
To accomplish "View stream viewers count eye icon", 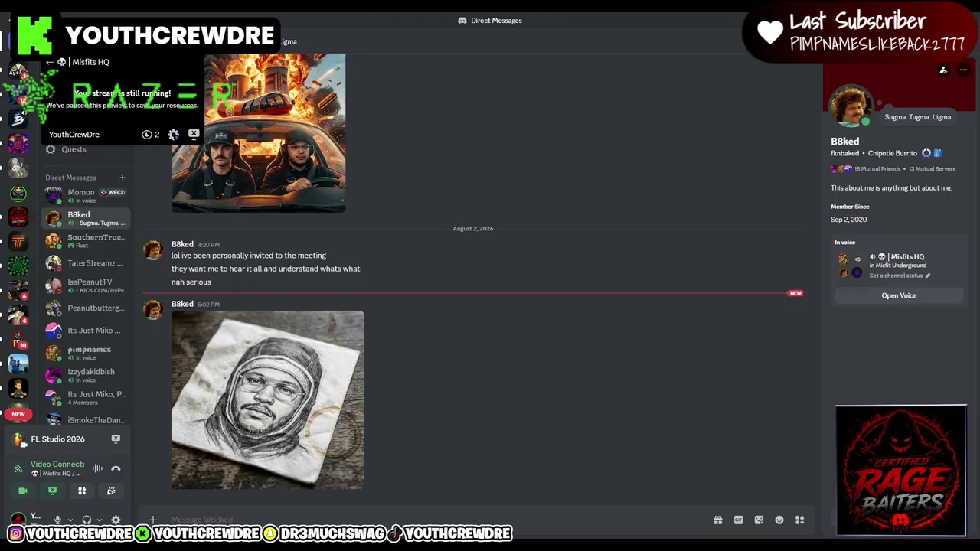I will [151, 135].
